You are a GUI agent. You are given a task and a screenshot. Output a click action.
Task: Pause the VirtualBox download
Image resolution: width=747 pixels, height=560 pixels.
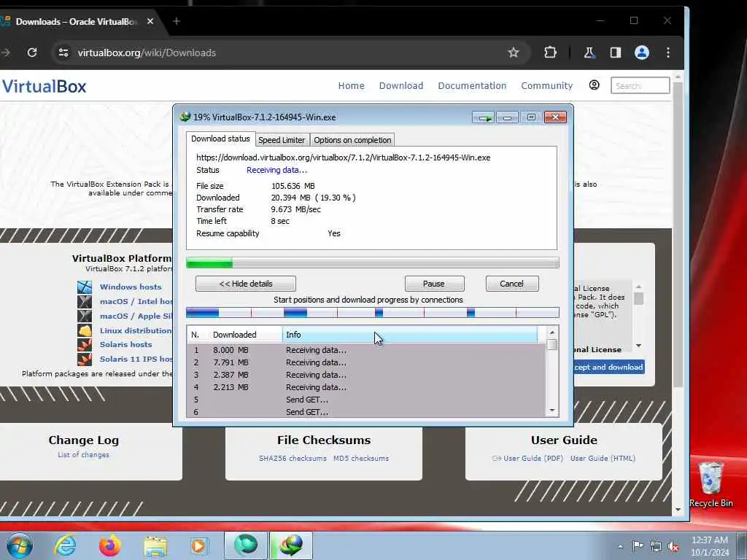click(x=434, y=284)
